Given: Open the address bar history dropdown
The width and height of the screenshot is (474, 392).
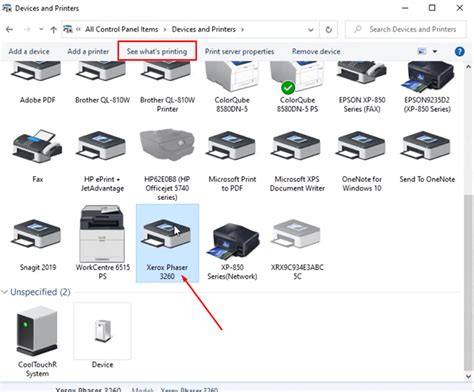Looking at the screenshot, I should point(311,30).
